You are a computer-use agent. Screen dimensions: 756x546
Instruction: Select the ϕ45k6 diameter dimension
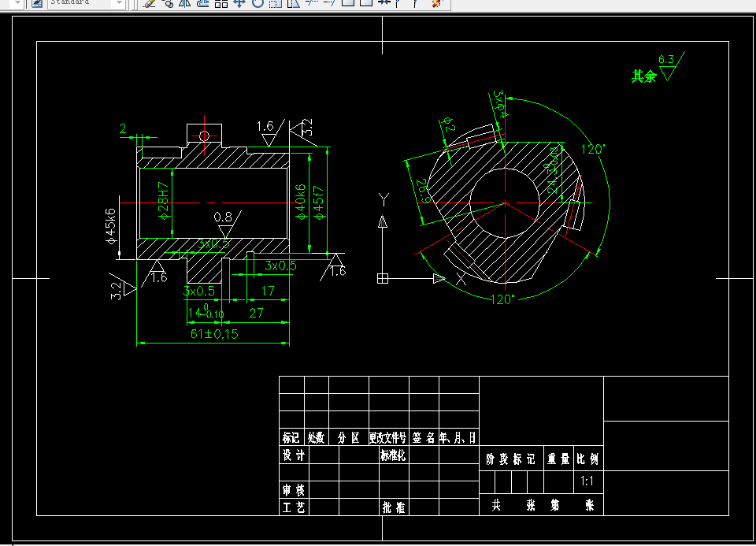(111, 226)
